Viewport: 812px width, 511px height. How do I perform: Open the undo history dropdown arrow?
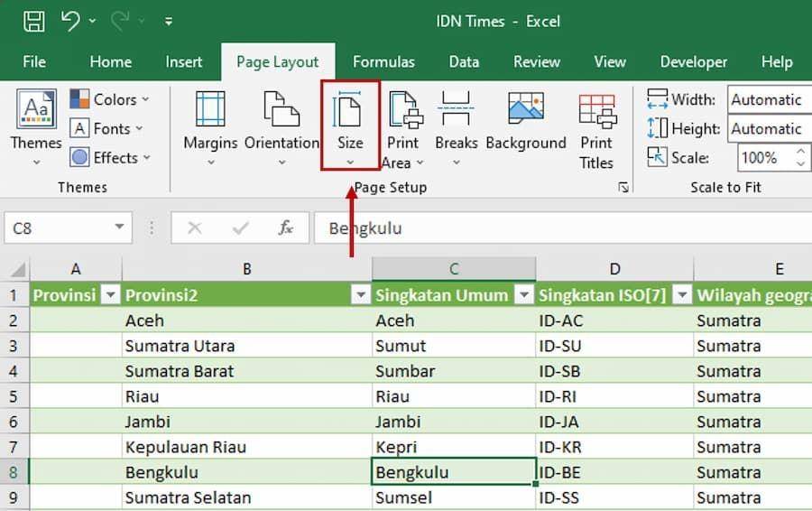93,22
